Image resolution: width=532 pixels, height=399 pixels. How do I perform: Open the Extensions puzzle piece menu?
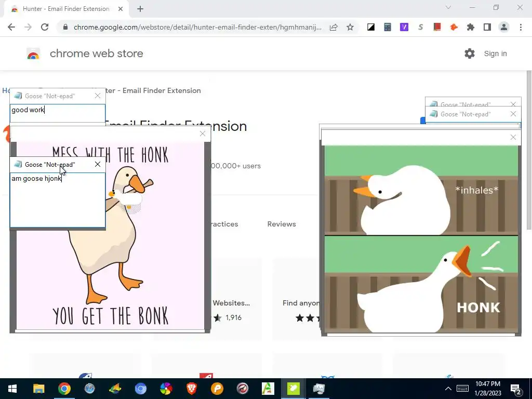[x=471, y=27]
